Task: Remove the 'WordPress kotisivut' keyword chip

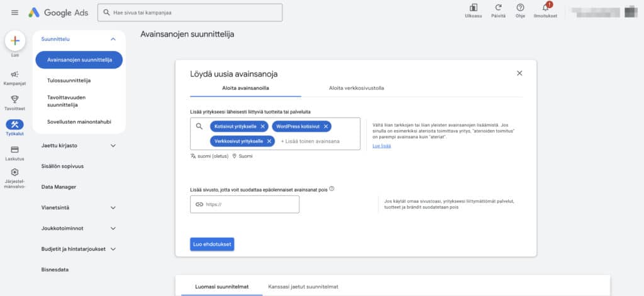Action: point(326,126)
